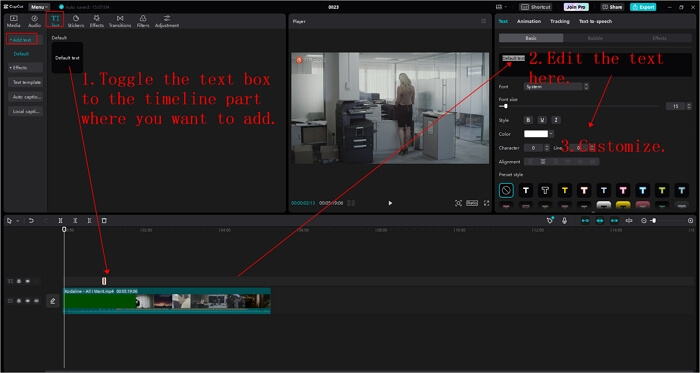Hide the video track with eye icon
The height and width of the screenshot is (373, 700).
pos(28,301)
